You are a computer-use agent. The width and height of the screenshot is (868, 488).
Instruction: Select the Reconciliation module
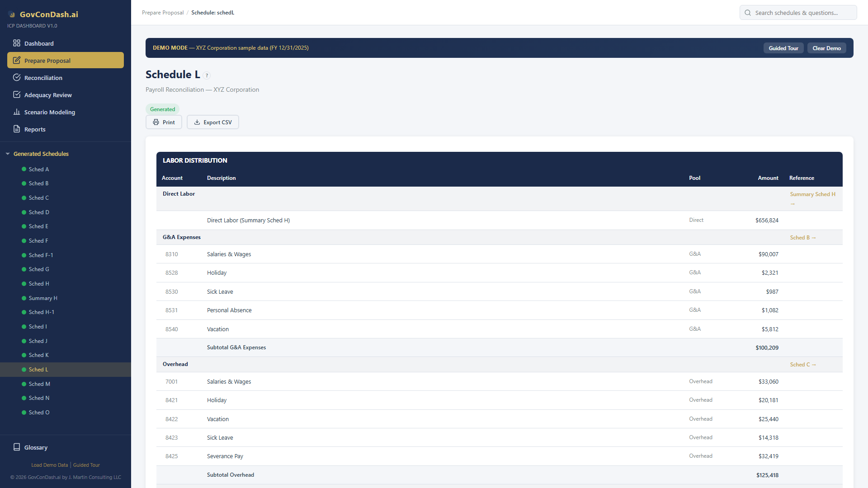click(43, 78)
